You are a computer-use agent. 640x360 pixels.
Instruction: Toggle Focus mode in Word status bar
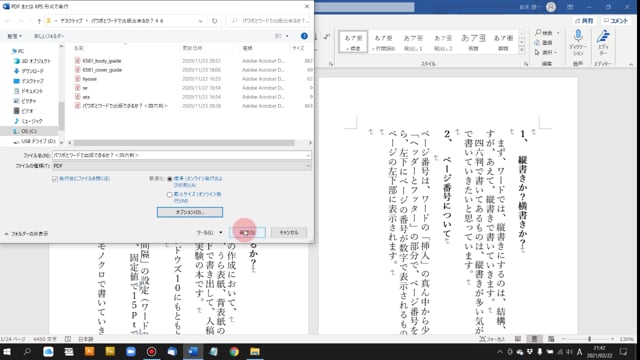point(492,339)
